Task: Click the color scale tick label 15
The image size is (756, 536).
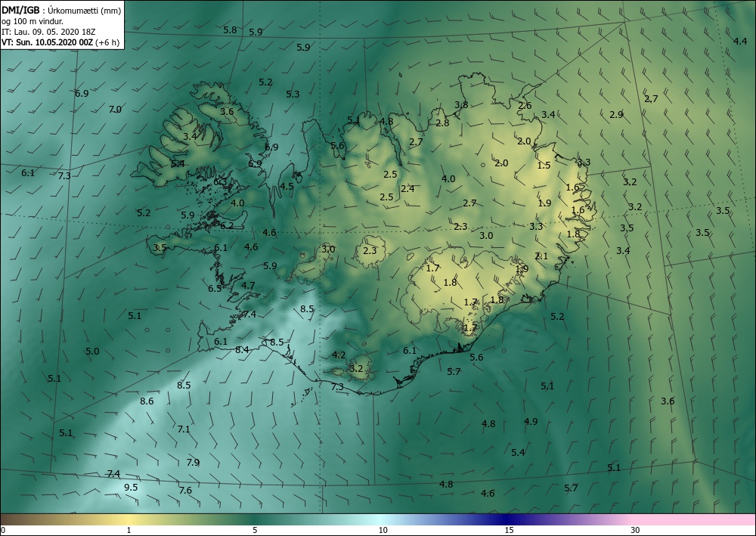Action: point(509,530)
